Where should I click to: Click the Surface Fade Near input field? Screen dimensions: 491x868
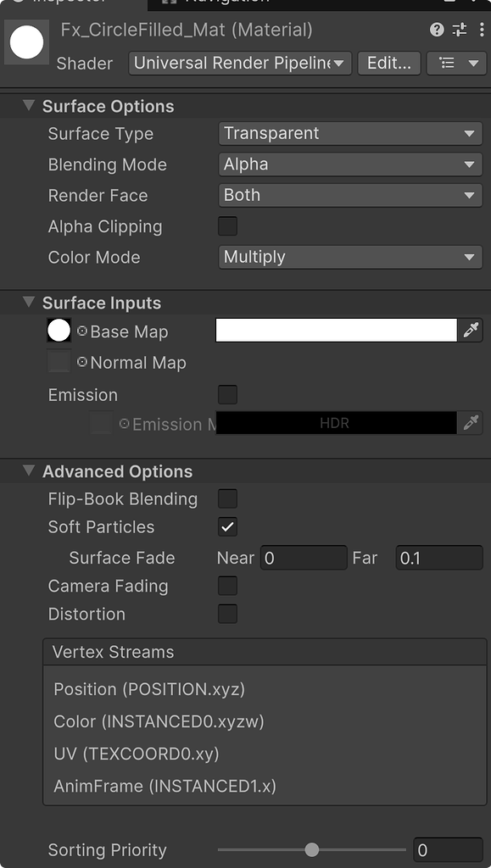click(x=301, y=558)
